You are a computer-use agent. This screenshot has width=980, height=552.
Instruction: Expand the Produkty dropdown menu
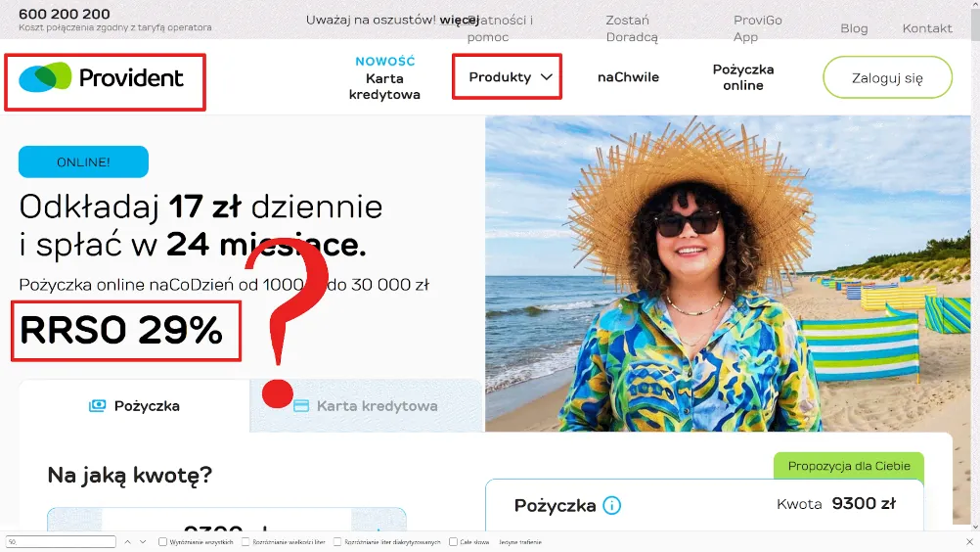(510, 77)
